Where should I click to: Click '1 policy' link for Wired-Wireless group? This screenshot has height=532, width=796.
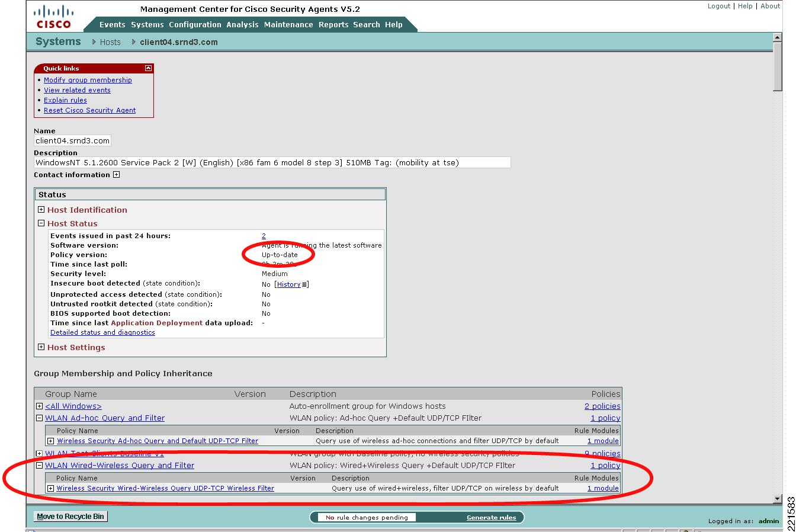coord(605,466)
